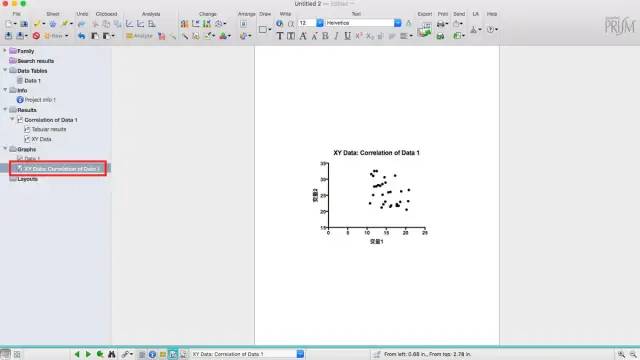
Task: Click the green next sheet arrow
Action: [88, 354]
